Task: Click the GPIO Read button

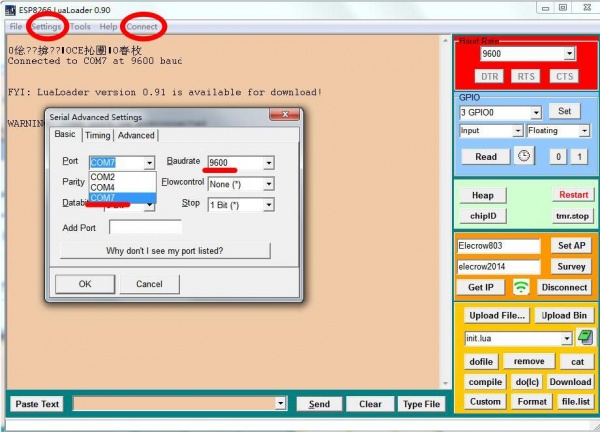Action: point(486,156)
